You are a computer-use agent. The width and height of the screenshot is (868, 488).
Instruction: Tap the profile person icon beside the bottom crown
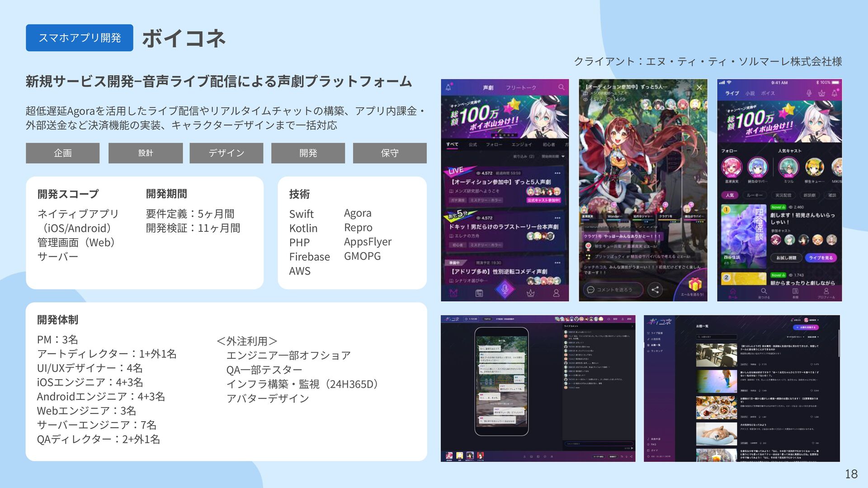click(556, 293)
